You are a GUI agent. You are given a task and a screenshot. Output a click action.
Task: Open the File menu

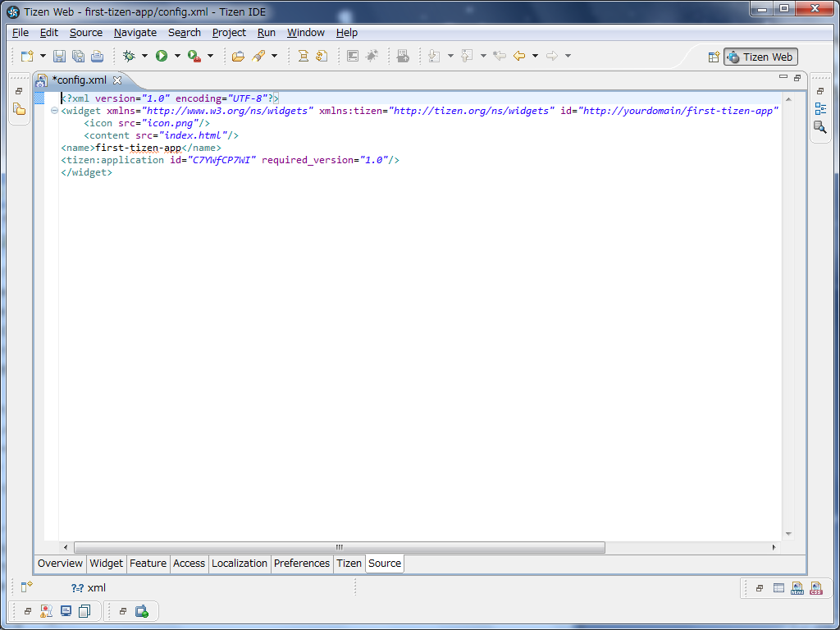pyautogui.click(x=21, y=33)
